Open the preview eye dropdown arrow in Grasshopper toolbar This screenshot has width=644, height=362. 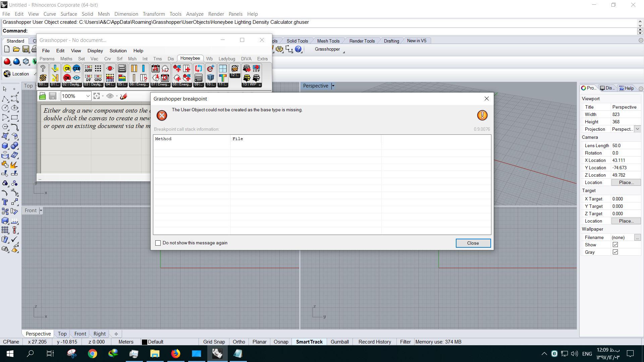click(x=117, y=96)
